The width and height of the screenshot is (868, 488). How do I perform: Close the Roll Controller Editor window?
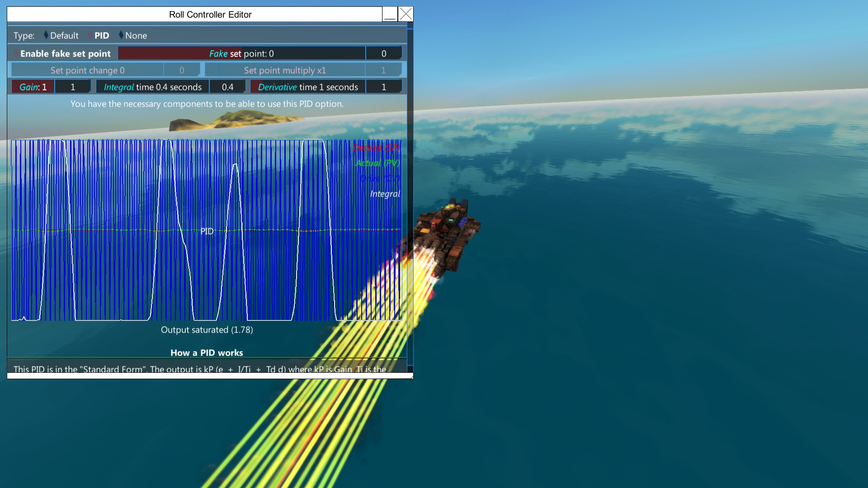(x=406, y=14)
